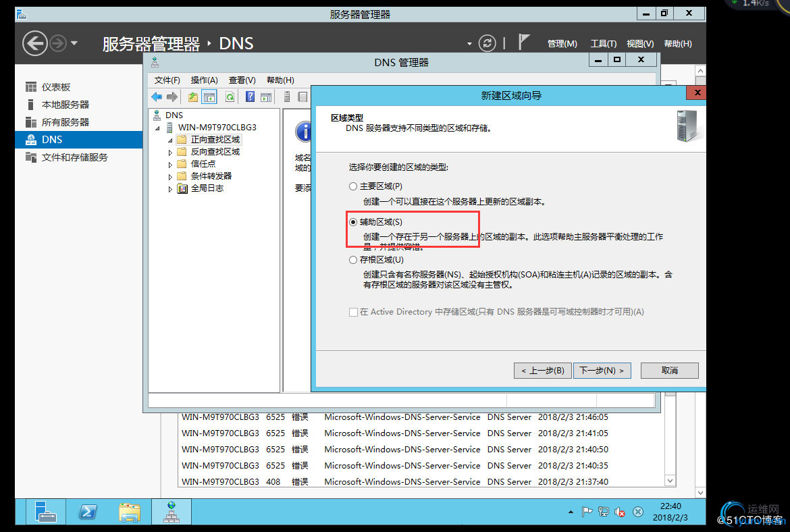Select the 主要区域(P) radio button
Viewport: 790px width, 532px height.
(353, 186)
